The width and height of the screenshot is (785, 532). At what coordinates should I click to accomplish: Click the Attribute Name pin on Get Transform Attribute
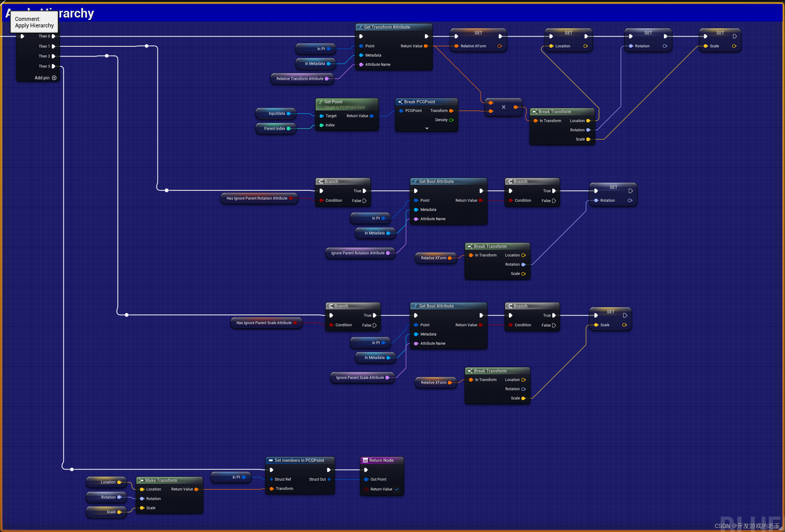click(361, 65)
